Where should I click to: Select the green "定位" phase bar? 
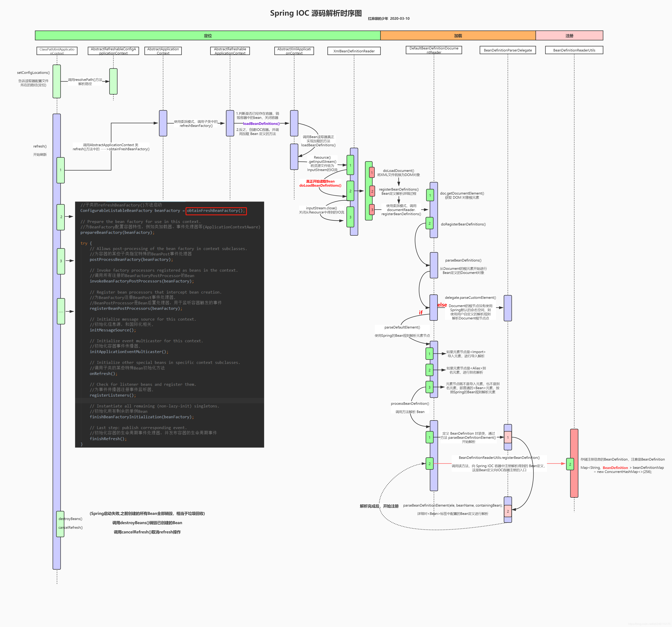tap(208, 36)
